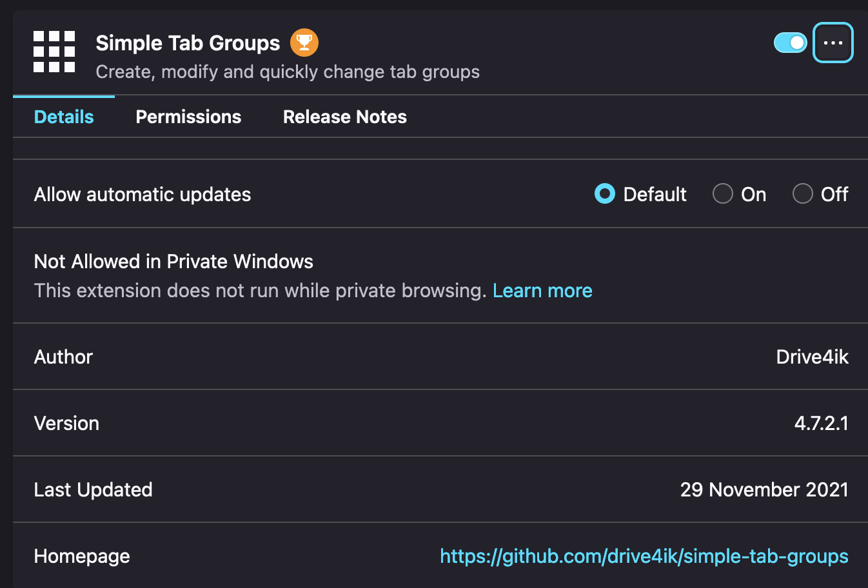868x588 pixels.
Task: Follow the Learn more link
Action: (542, 291)
